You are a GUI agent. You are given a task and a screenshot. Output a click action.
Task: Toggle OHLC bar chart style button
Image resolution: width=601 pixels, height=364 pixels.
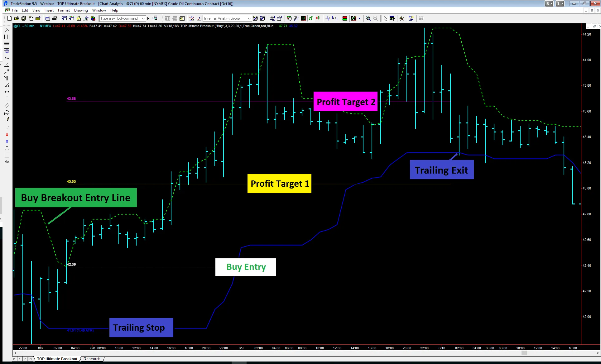click(x=311, y=18)
